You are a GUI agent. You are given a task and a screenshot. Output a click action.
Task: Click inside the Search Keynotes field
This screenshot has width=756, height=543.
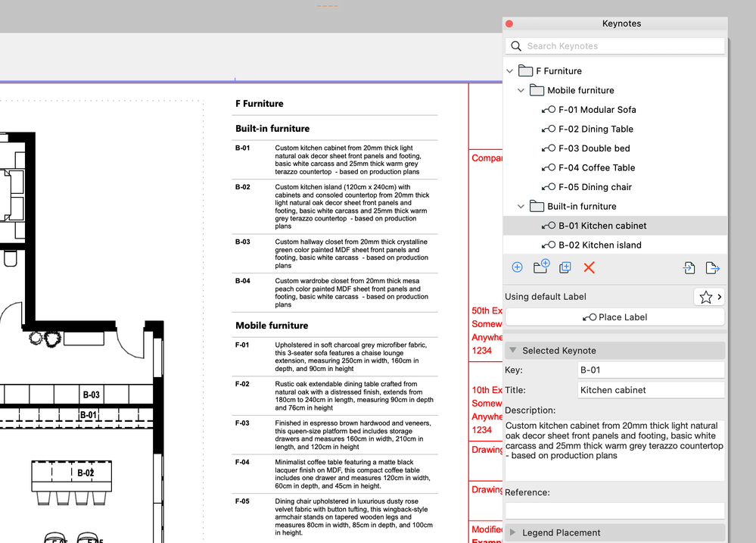[613, 45]
